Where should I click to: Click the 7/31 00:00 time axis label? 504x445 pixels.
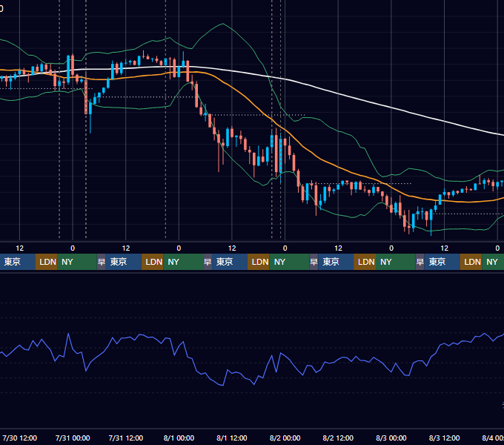point(73,438)
